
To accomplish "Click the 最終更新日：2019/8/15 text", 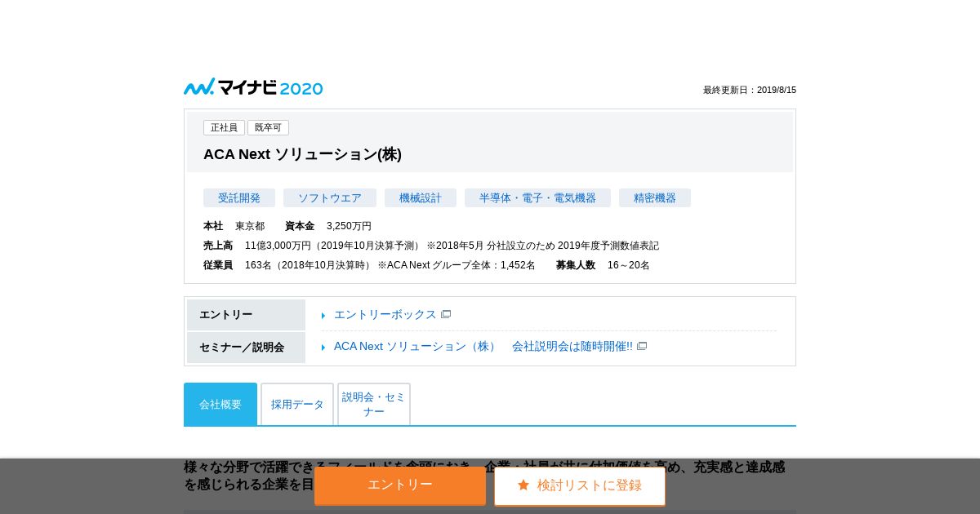I will (750, 90).
